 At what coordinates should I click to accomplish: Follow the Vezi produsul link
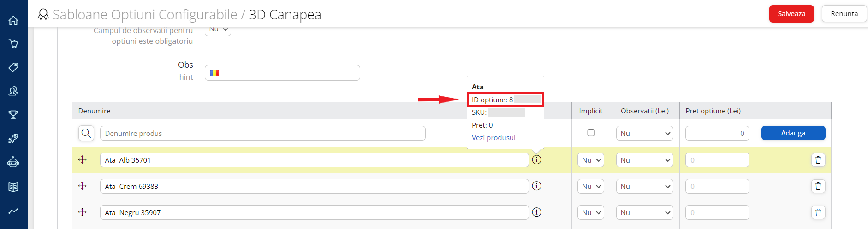click(x=493, y=138)
